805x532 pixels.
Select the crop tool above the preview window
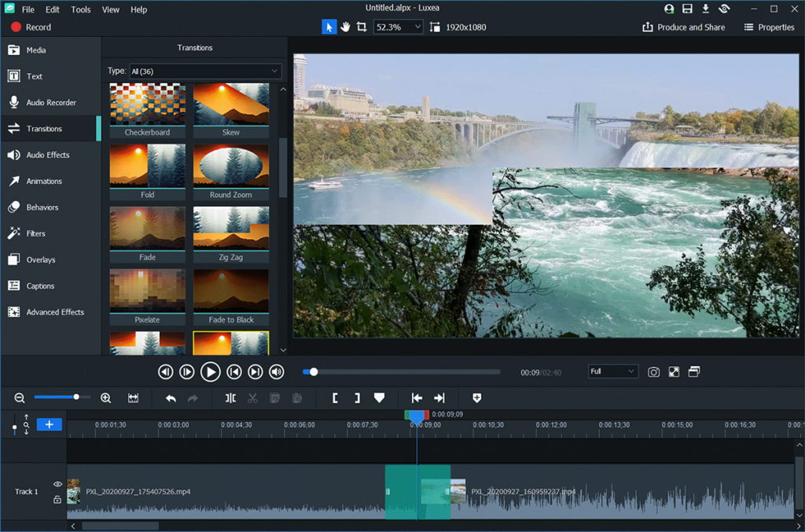pyautogui.click(x=362, y=26)
